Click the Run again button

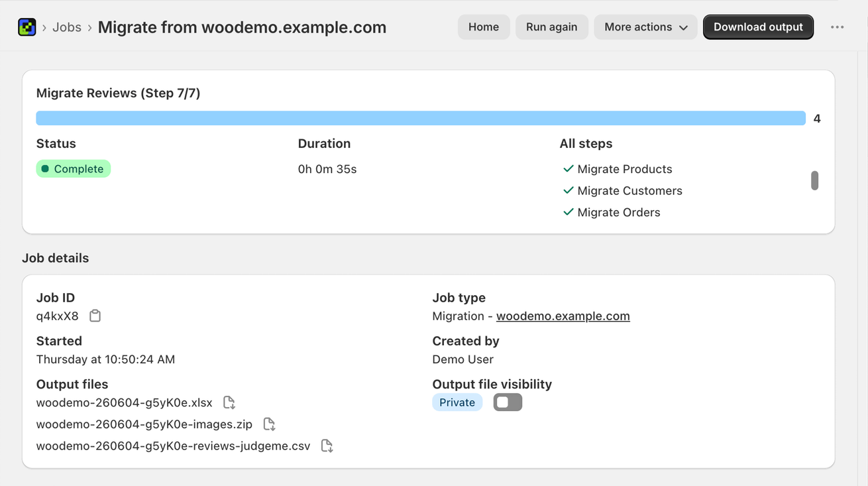pos(551,27)
